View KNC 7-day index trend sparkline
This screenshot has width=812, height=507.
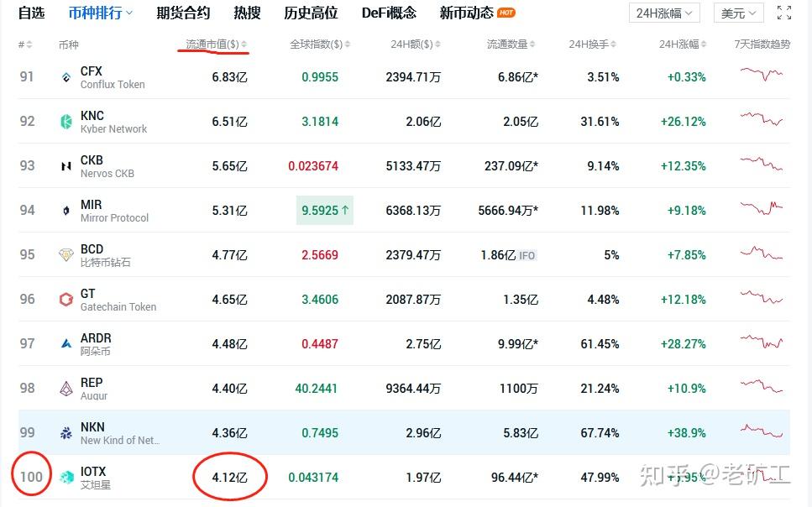(x=762, y=118)
